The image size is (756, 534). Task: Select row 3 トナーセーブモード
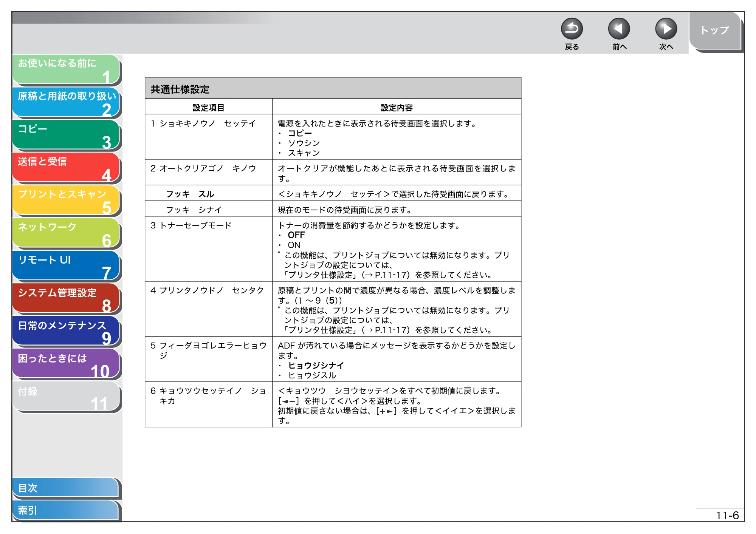(191, 225)
